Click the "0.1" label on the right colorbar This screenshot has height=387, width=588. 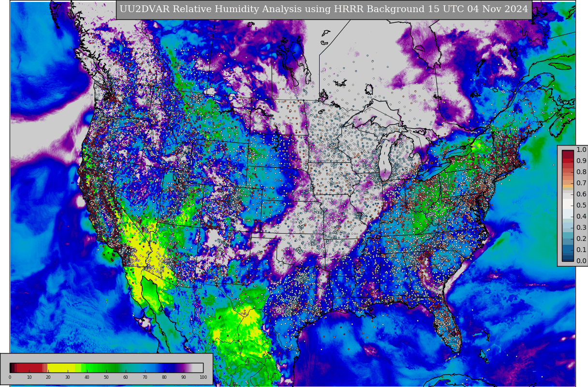581,250
